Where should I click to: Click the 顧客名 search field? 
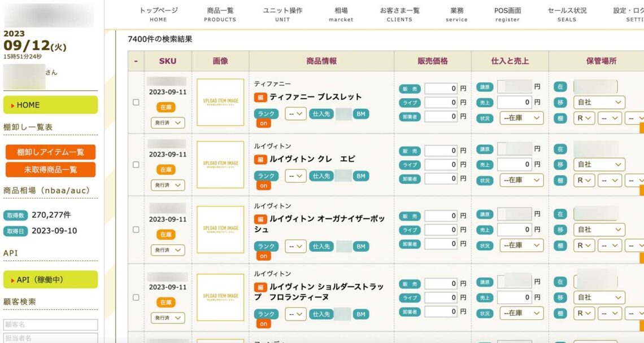point(50,324)
